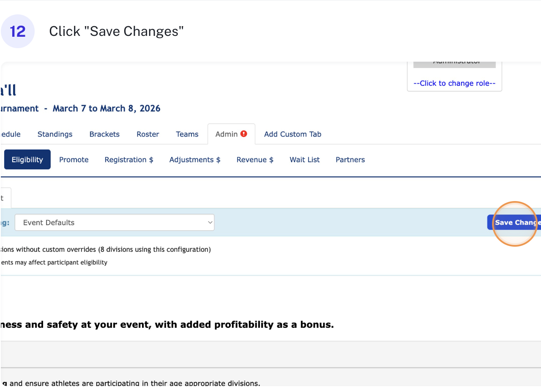This screenshot has width=541, height=392.
Task: Switch to the Registration $ sub-tab
Action: 129,159
